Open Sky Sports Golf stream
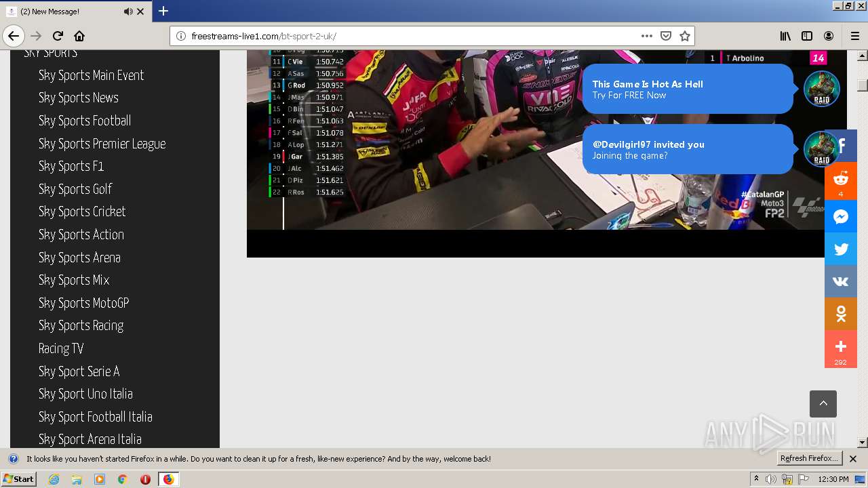Screen dimensions: 868x488 coord(75,189)
